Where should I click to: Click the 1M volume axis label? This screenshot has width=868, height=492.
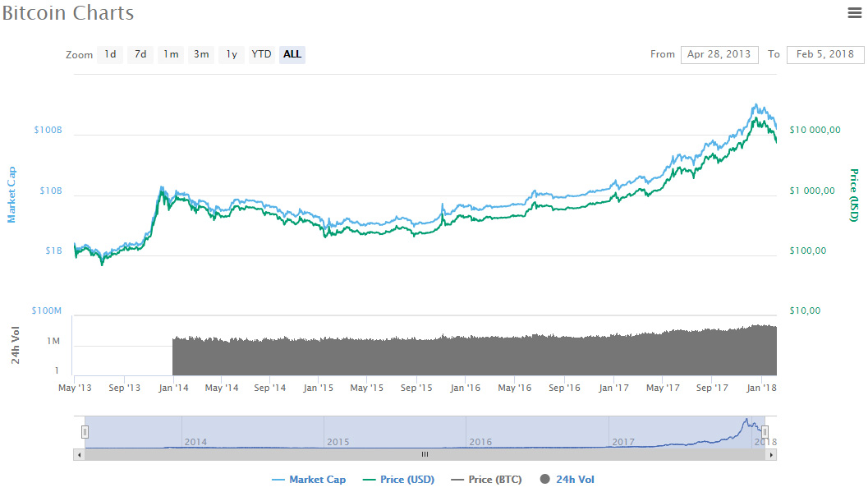(53, 341)
